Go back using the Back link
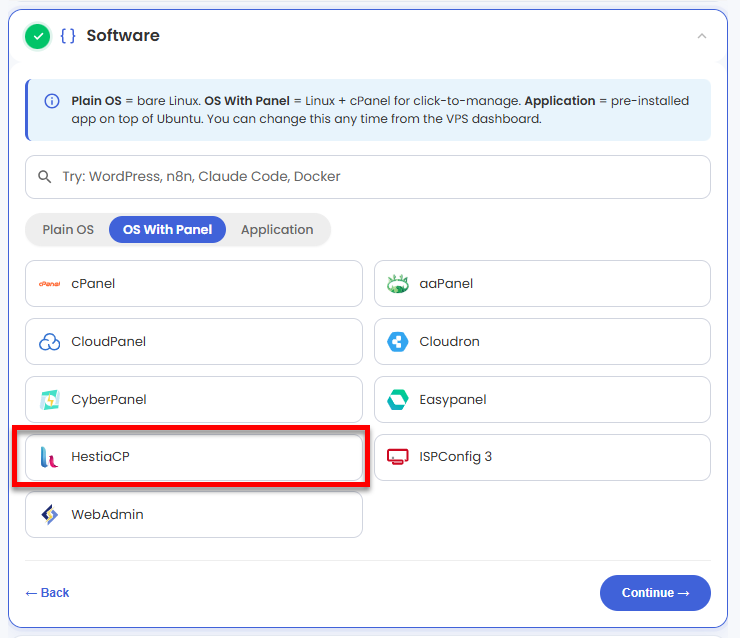Viewport: 740px width, 638px height. (47, 593)
